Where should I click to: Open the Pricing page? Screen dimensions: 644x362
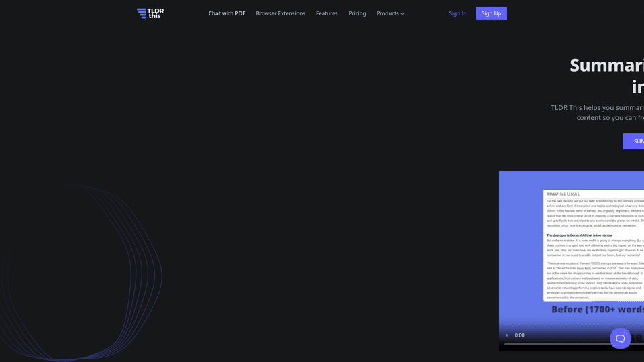pyautogui.click(x=357, y=13)
